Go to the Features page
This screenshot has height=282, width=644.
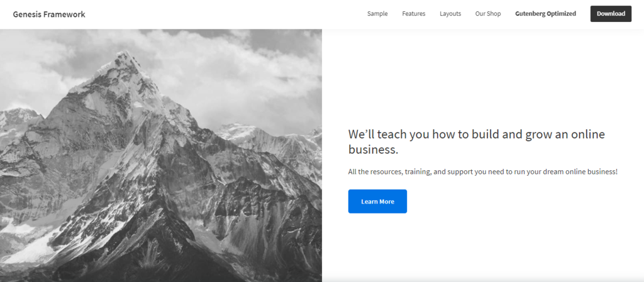[414, 14]
